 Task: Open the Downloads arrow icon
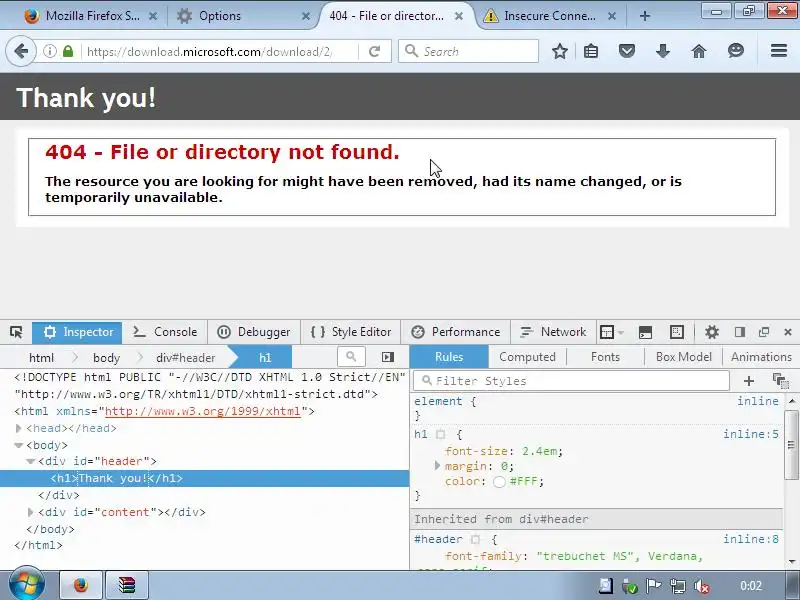point(663,51)
